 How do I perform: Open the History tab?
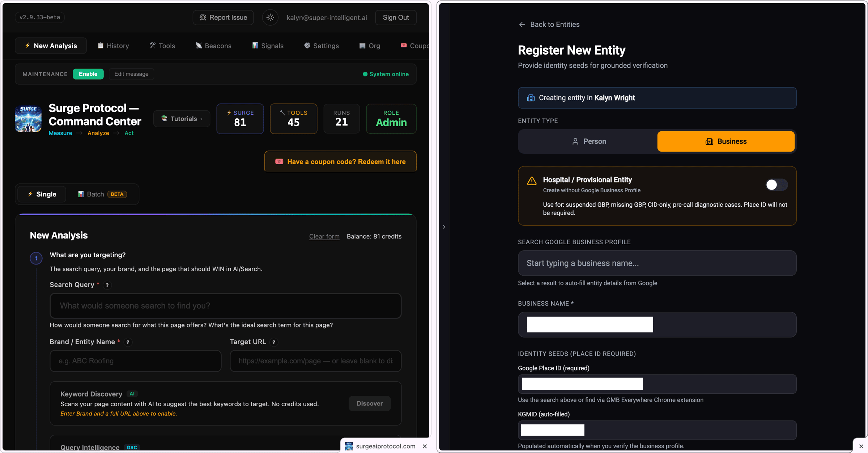pyautogui.click(x=113, y=46)
